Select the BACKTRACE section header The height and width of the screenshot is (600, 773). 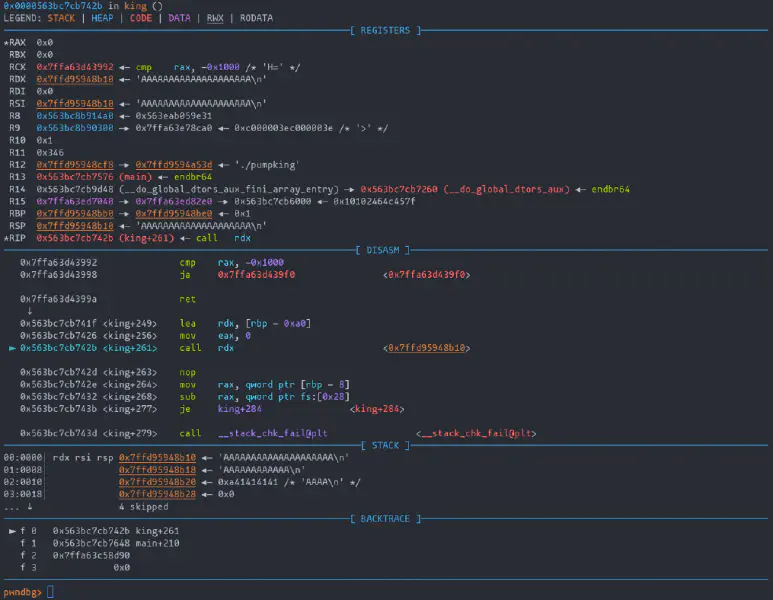click(385, 518)
